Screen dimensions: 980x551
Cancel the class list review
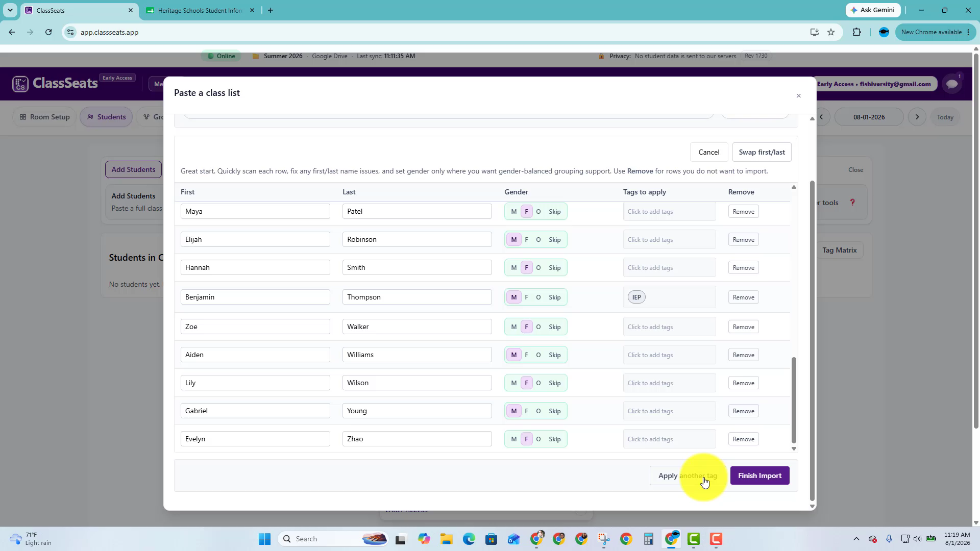pyautogui.click(x=708, y=152)
